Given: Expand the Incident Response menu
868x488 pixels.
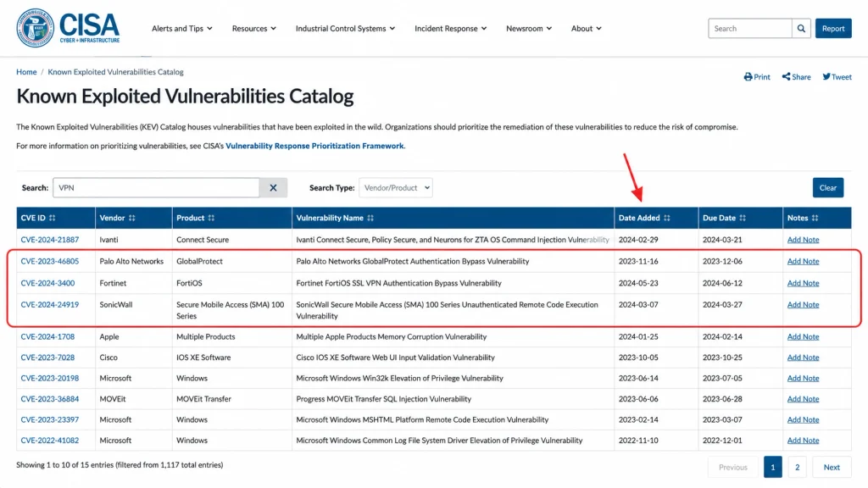Looking at the screenshot, I should (x=451, y=28).
